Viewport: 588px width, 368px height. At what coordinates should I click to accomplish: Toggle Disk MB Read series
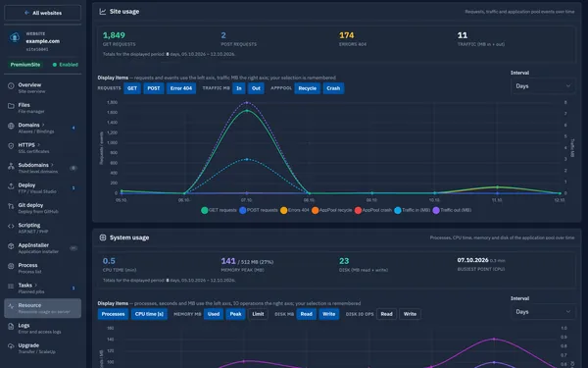coord(306,314)
